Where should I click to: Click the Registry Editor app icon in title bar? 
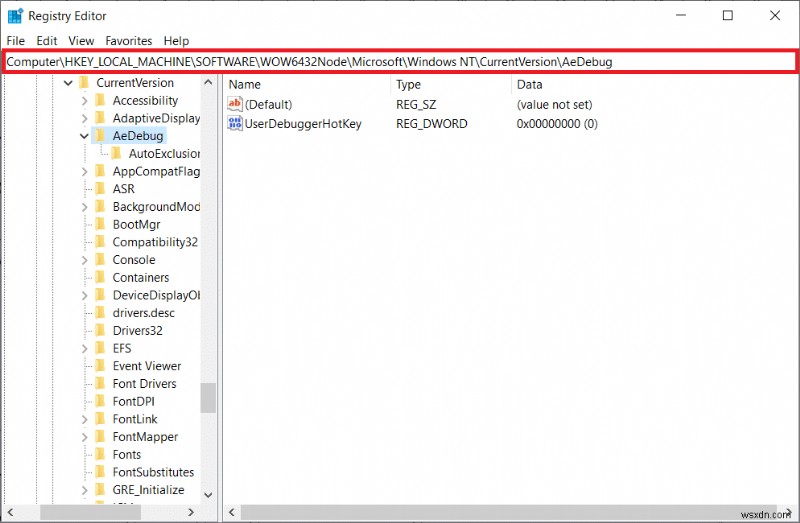(15, 16)
